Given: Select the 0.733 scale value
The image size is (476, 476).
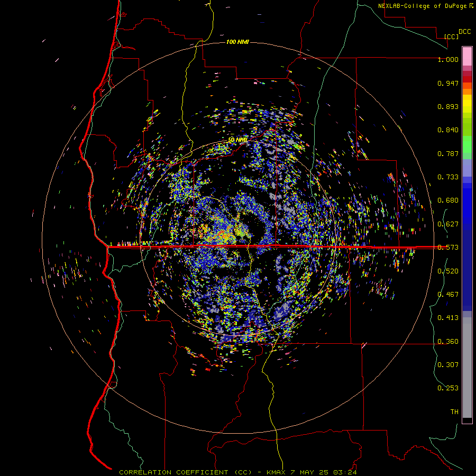Looking at the screenshot, I should click(448, 177).
